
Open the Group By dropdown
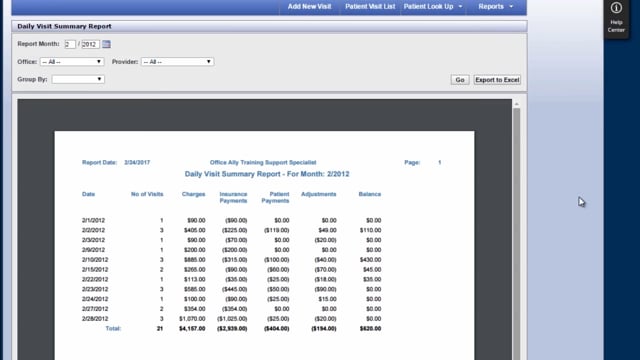pos(78,79)
